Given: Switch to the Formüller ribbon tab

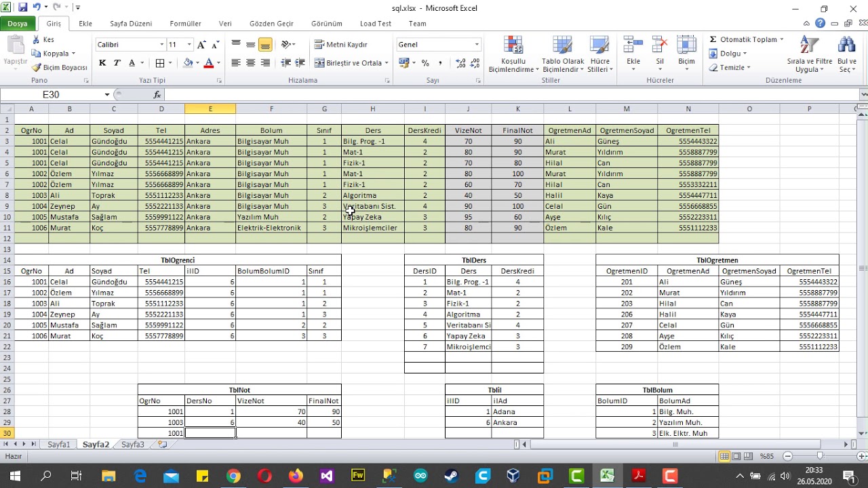Looking at the screenshot, I should point(185,24).
